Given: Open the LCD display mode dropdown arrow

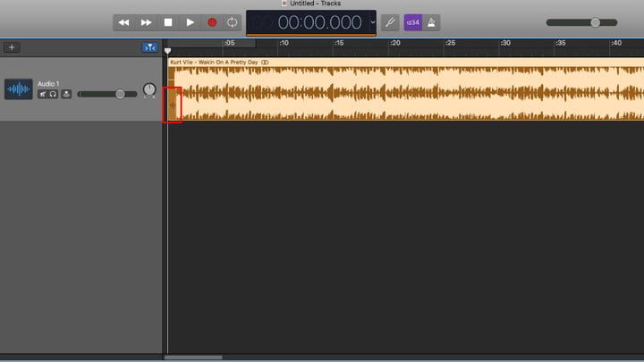Looking at the screenshot, I should coord(373,21).
